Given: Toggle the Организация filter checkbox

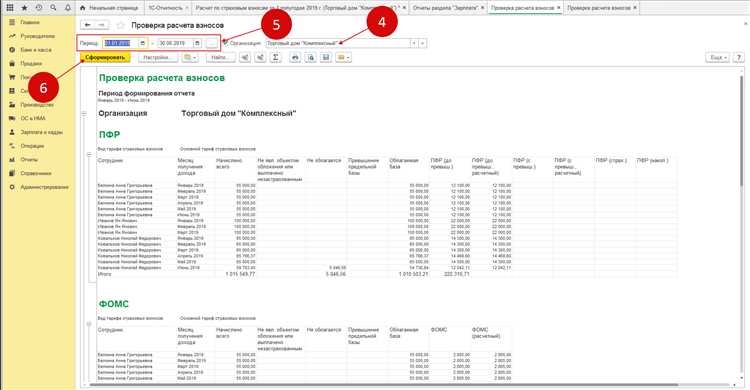Looking at the screenshot, I should [x=225, y=43].
